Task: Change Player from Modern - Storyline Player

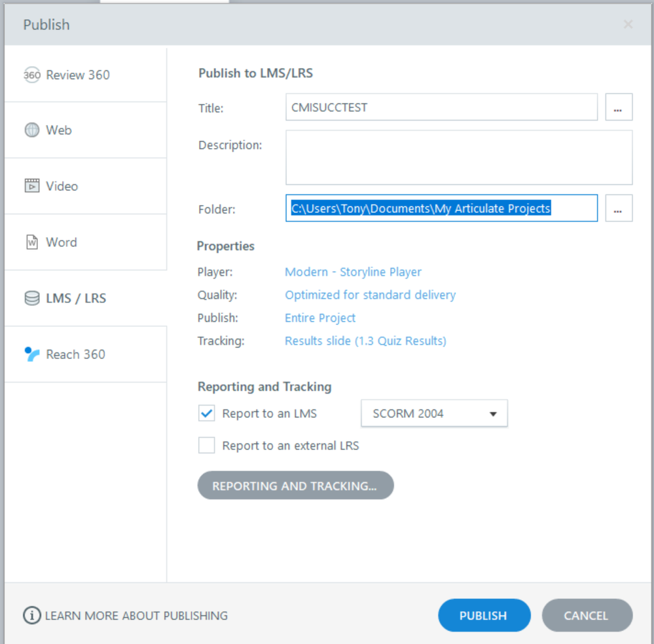Action: 353,272
